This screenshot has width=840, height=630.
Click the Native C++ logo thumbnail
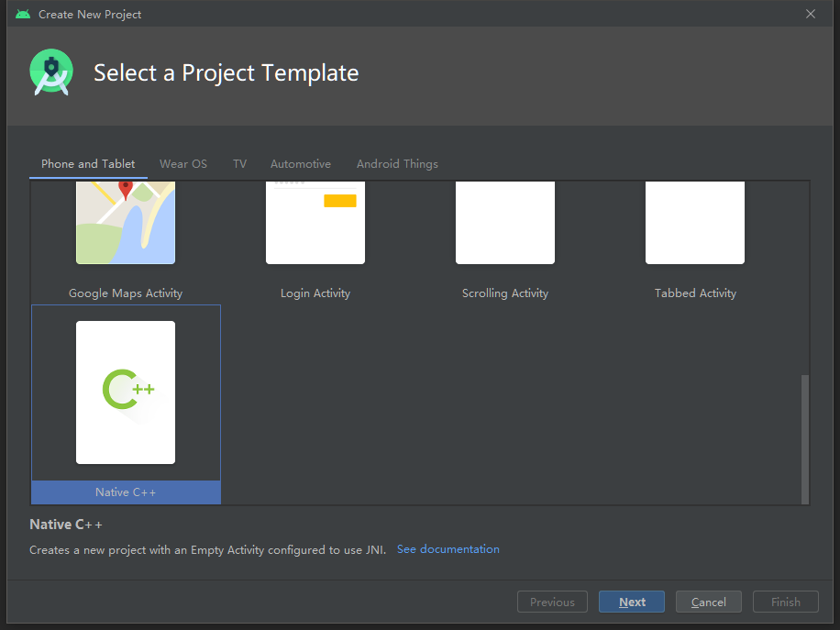click(x=126, y=392)
